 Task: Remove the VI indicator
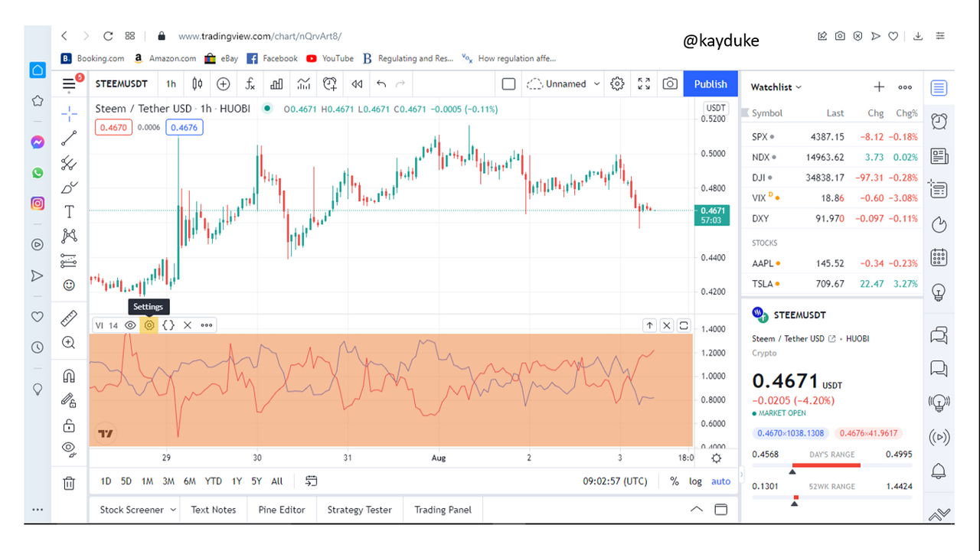pos(188,325)
